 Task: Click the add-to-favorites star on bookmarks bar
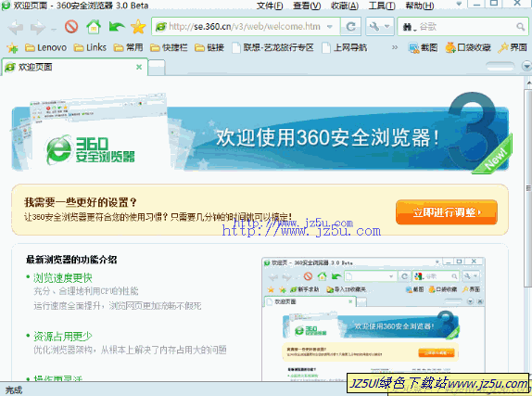click(13, 48)
